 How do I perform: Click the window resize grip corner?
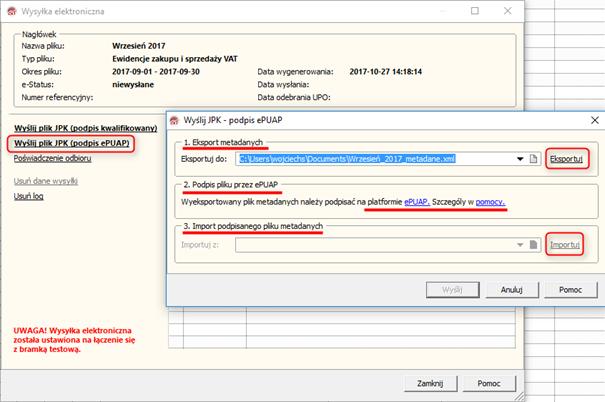519,397
